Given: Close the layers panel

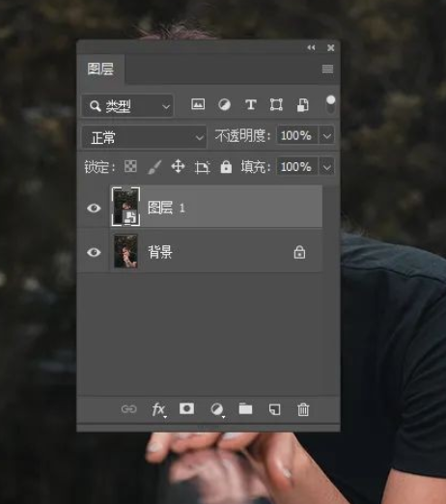Looking at the screenshot, I should click(330, 47).
